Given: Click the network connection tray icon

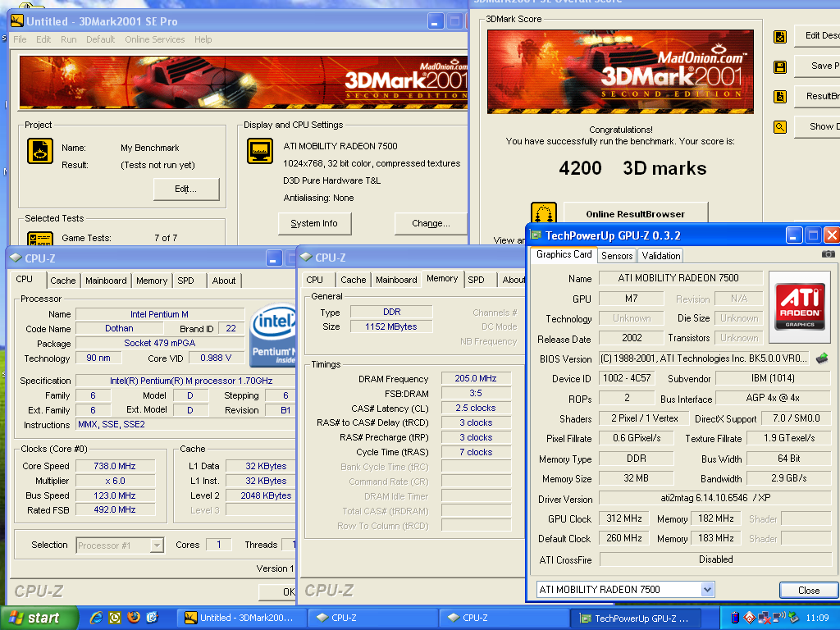Looking at the screenshot, I should (x=765, y=618).
